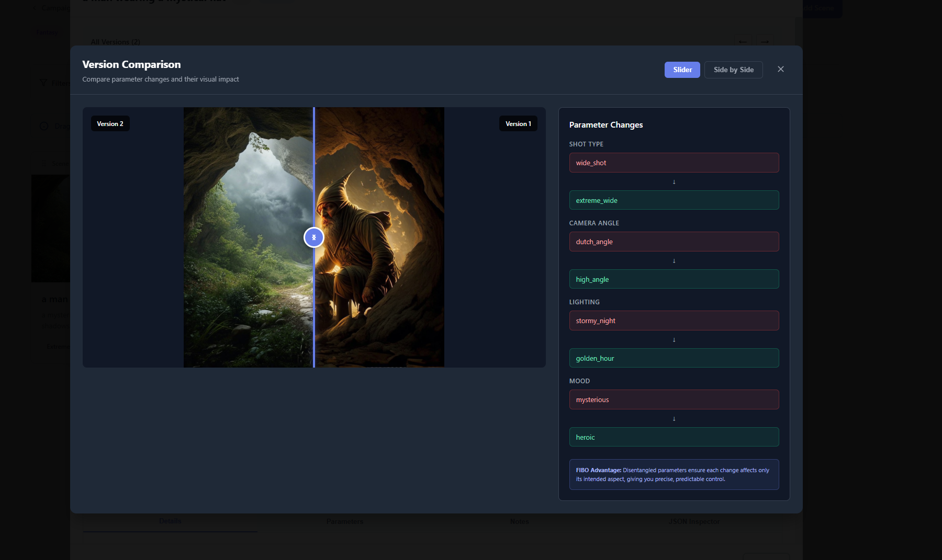This screenshot has width=942, height=560.
Task: Select the high_angle new value
Action: tap(674, 279)
